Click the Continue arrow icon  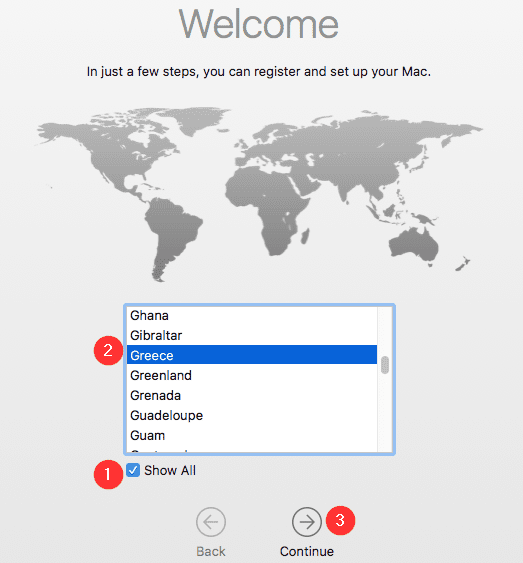click(307, 522)
